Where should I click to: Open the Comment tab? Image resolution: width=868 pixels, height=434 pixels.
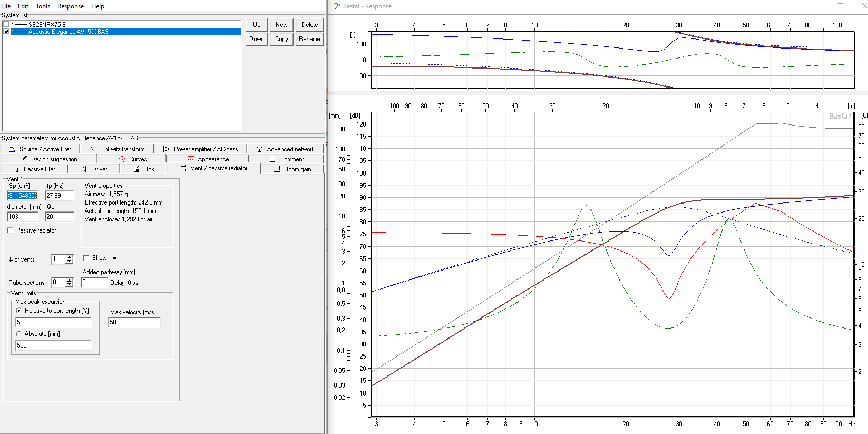pos(286,159)
